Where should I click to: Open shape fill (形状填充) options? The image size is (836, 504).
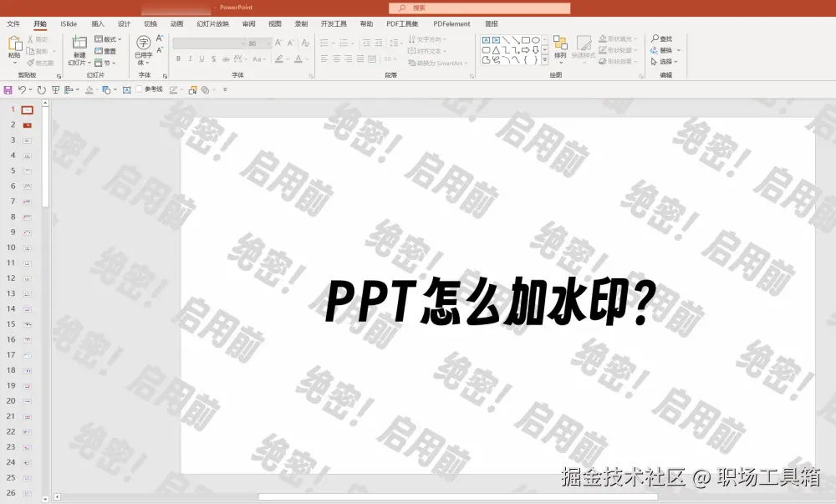[618, 39]
